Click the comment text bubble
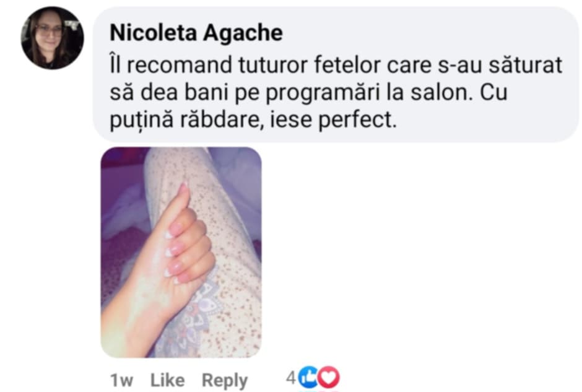Screen dimensions: 582x392 pyautogui.click(x=336, y=74)
